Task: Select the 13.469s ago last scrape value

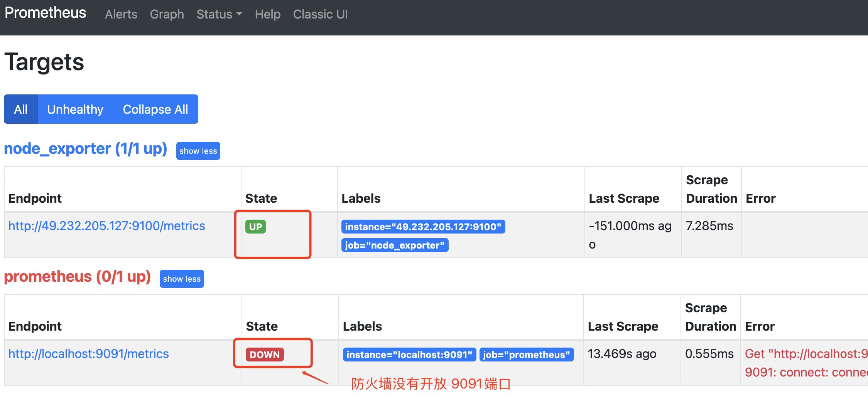Action: click(622, 354)
